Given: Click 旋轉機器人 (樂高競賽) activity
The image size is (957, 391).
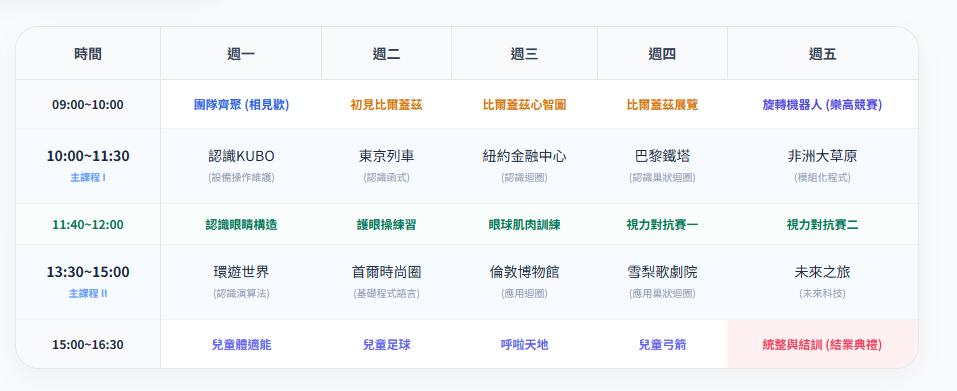Looking at the screenshot, I should (822, 105).
